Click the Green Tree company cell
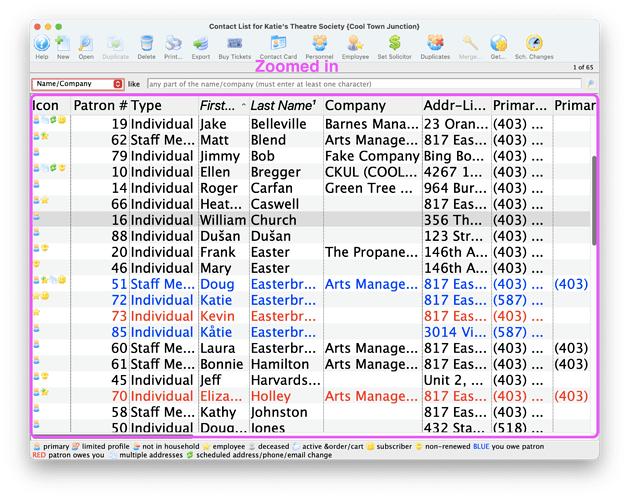629x499 pixels. 373,188
